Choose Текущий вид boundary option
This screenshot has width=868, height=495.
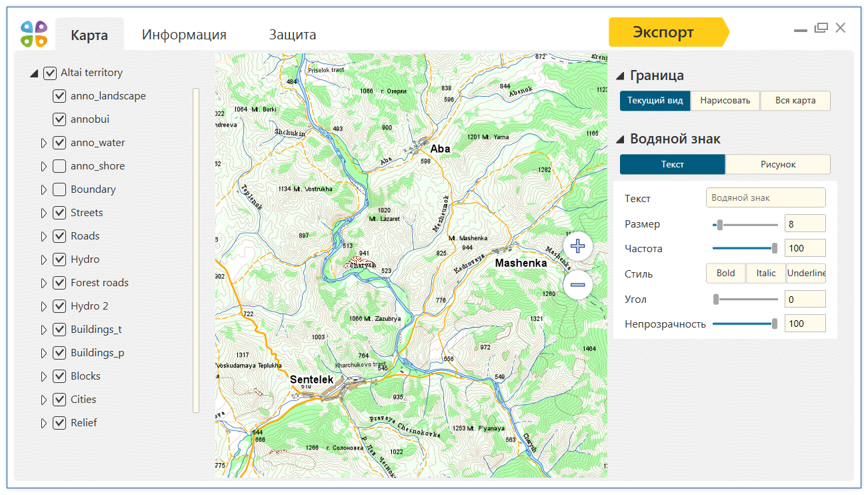pyautogui.click(x=655, y=101)
